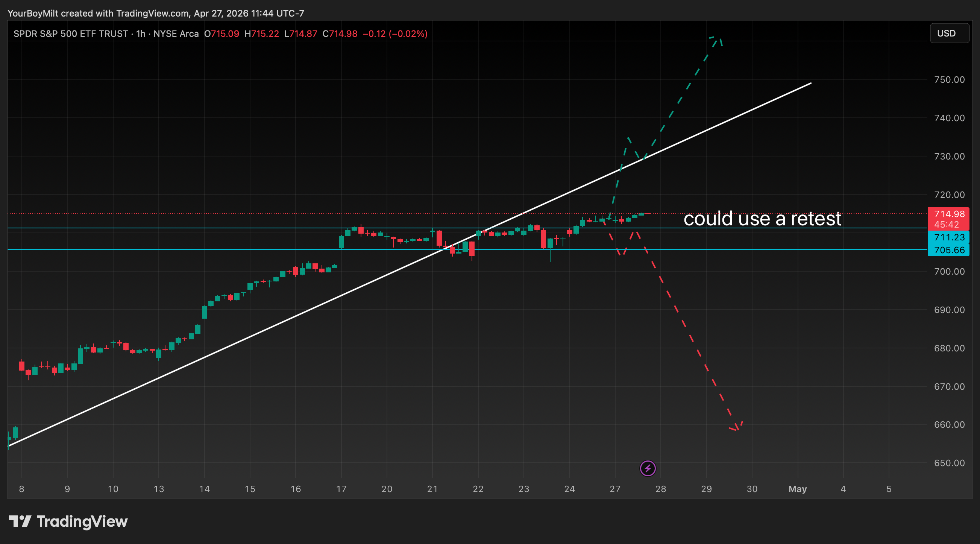Click the NYSE Arca exchange label
The width and height of the screenshot is (980, 544).
pyautogui.click(x=176, y=34)
